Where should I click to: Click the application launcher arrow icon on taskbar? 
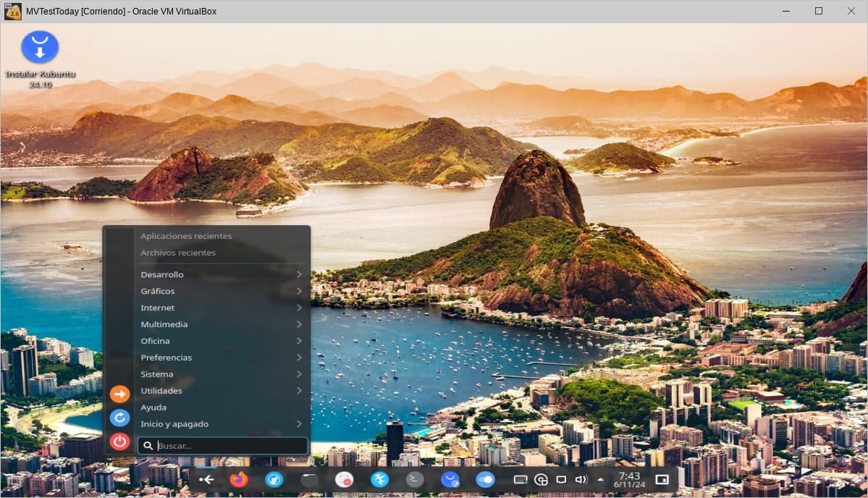(x=206, y=479)
